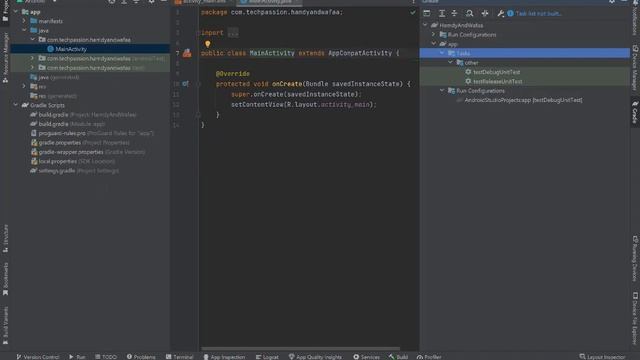
Task: Collapse Run Configurations under app in Gradle
Action: coord(442,91)
